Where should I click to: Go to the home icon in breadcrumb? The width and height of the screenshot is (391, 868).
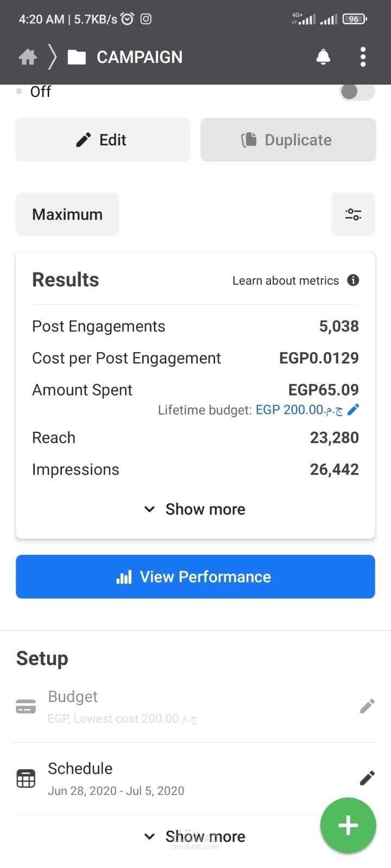(x=28, y=57)
